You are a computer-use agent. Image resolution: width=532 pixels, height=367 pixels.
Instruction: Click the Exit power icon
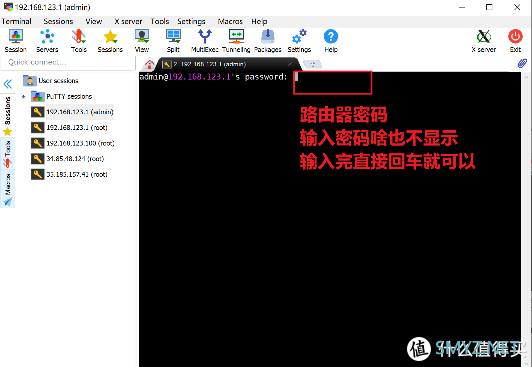click(515, 41)
